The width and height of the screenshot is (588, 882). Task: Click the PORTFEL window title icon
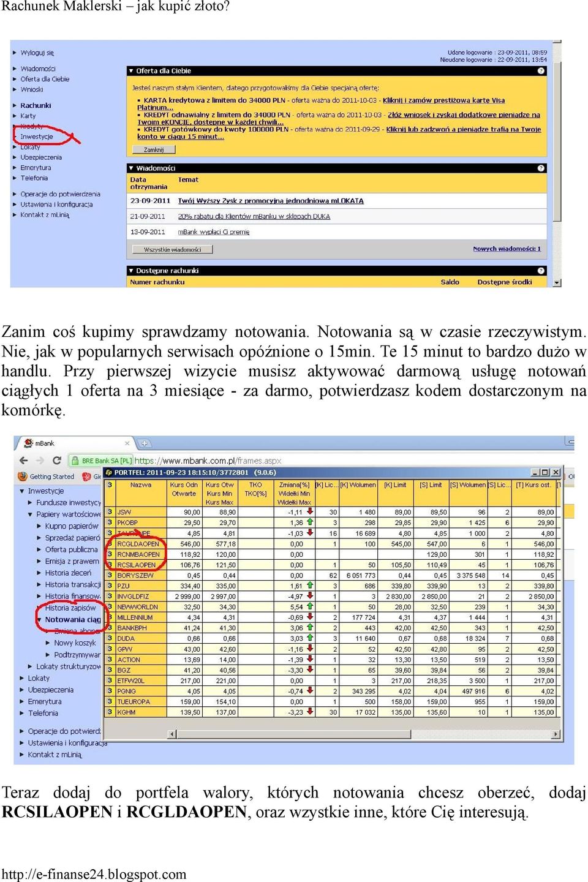coord(109,472)
